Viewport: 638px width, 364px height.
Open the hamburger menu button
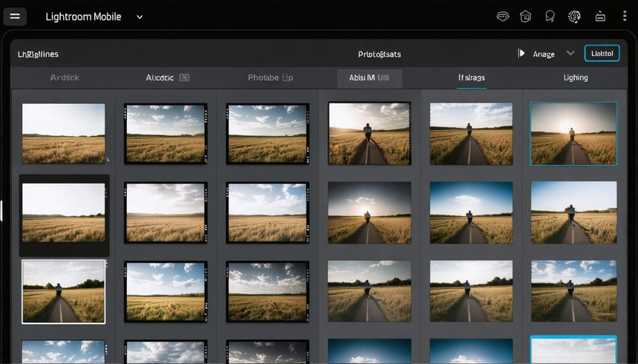point(15,17)
